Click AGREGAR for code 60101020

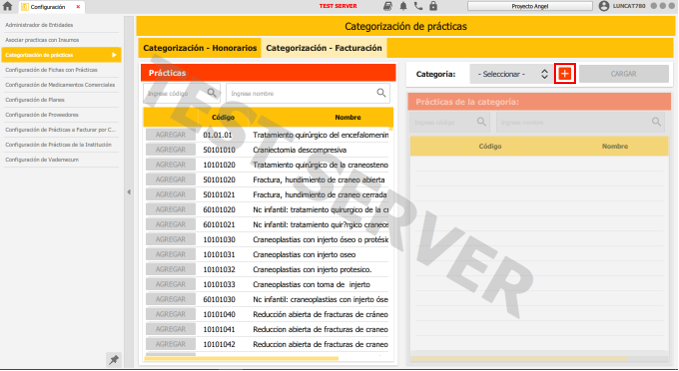point(171,210)
